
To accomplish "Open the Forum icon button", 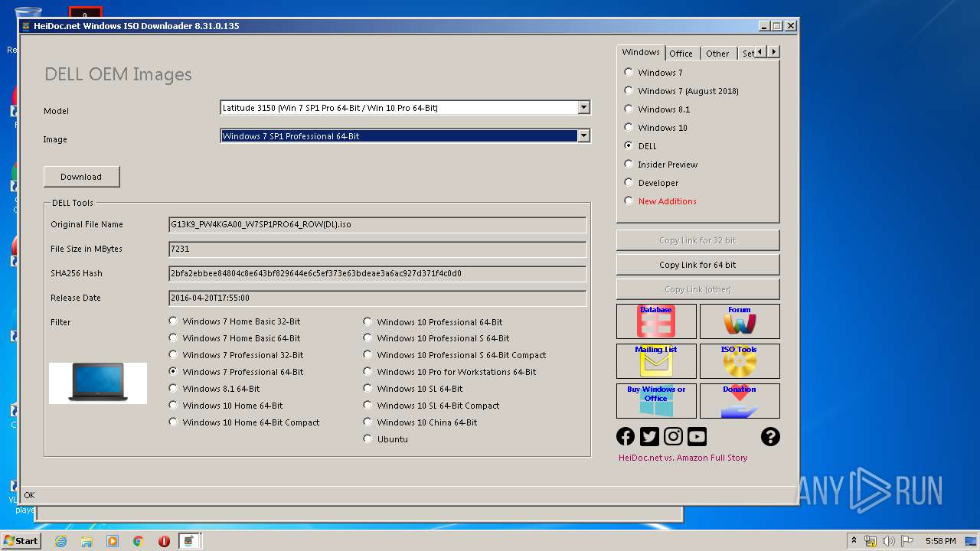I will tap(740, 321).
